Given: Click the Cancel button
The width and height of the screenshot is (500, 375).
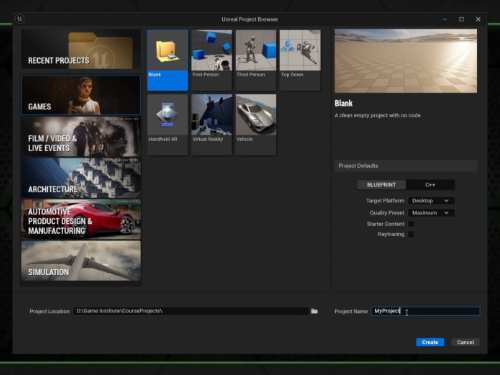Looking at the screenshot, I should (465, 342).
